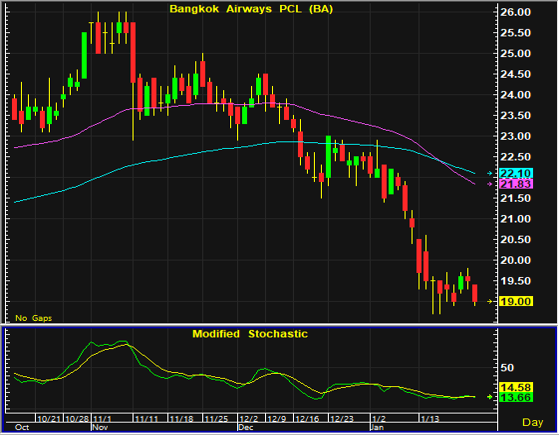
Task: Click the cyan arrow beside 22.10 value
Action: (490, 173)
